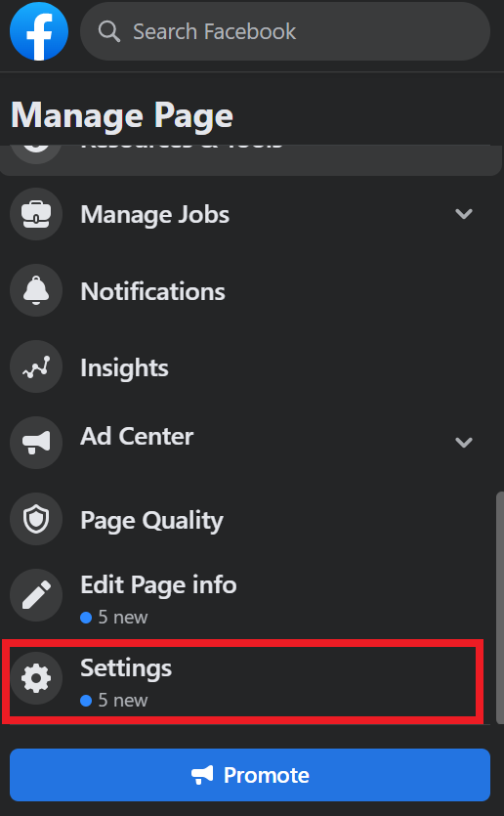This screenshot has width=504, height=816.
Task: Select the Insights menu item
Action: 244,366
